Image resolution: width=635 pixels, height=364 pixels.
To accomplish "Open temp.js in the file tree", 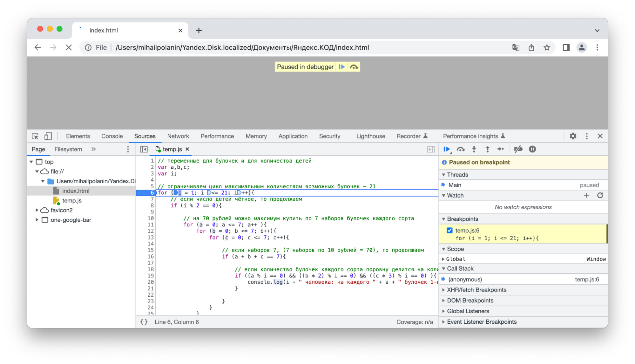I will (72, 201).
